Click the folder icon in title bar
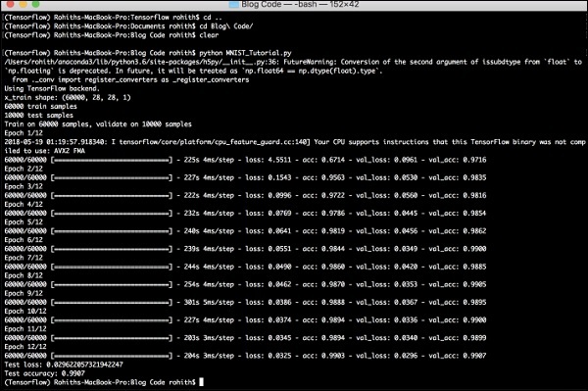Viewport: 588px width, 391px height. pyautogui.click(x=233, y=5)
